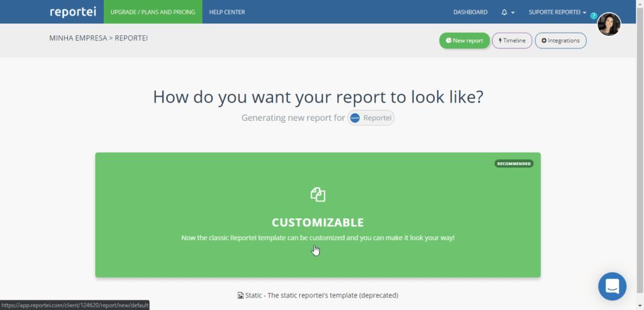Click the Recommended badge
Viewport: 644px width, 310px height.
[x=514, y=163]
